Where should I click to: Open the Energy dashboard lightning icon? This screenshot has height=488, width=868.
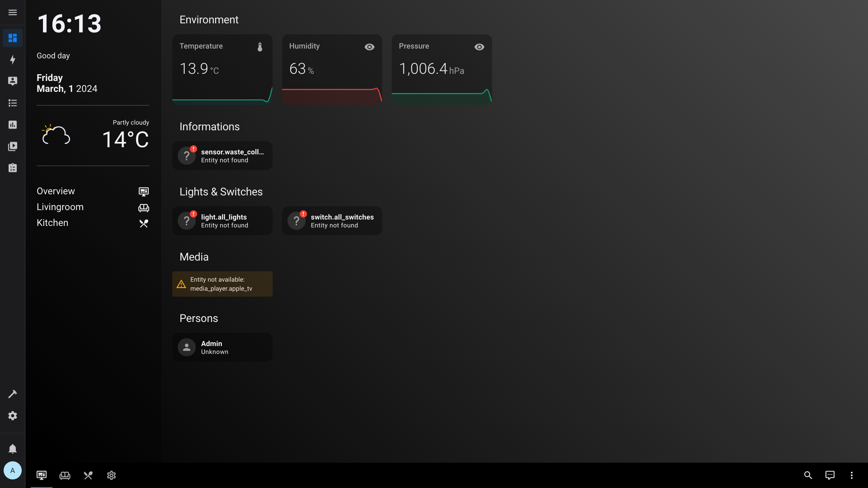(12, 59)
